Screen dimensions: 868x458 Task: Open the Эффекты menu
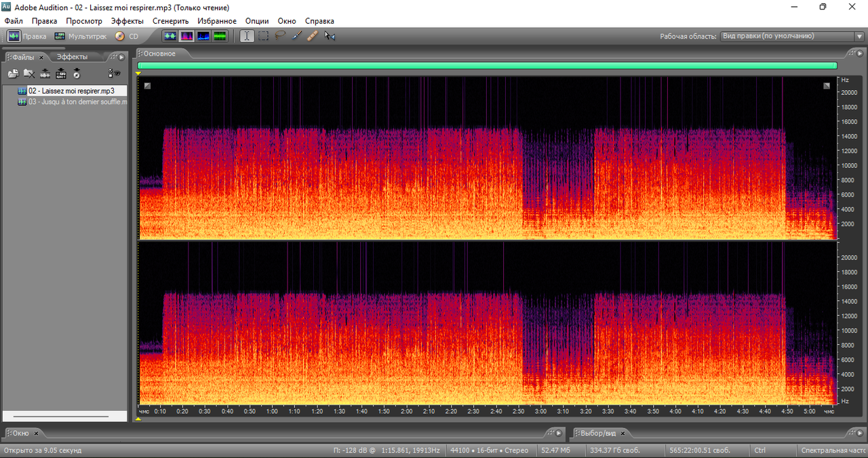click(127, 21)
